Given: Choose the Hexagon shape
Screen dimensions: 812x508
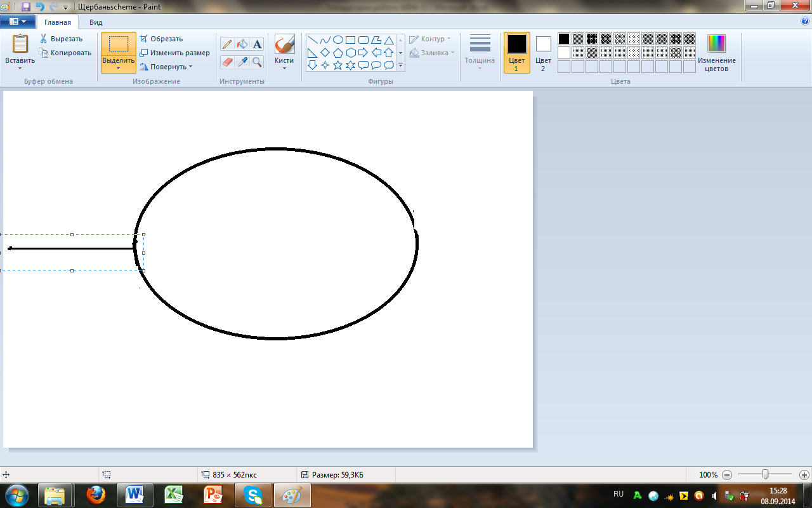Looking at the screenshot, I should point(351,53).
